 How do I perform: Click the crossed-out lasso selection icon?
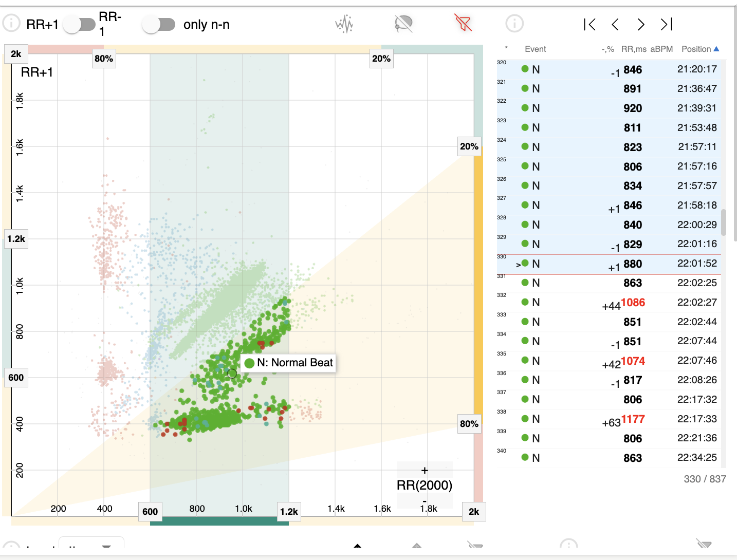[403, 24]
